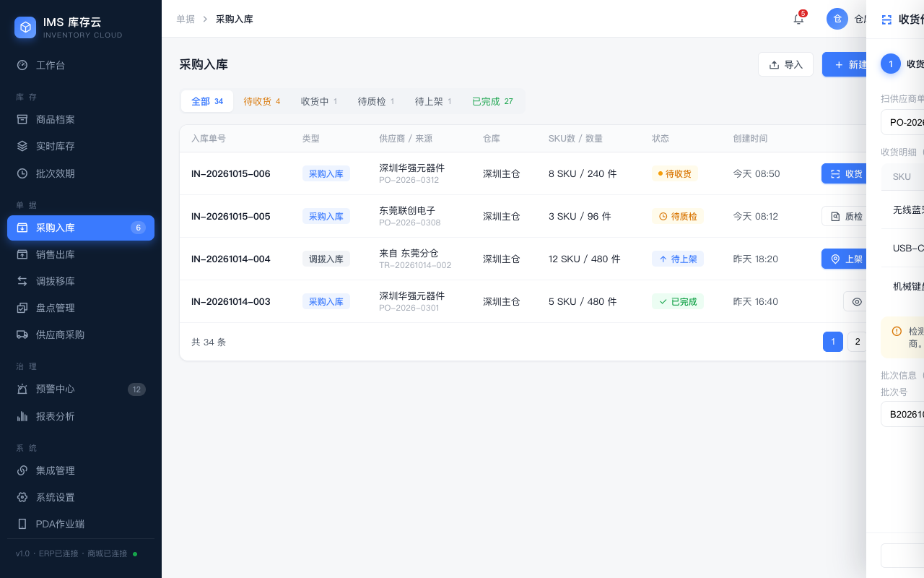The height and width of the screenshot is (578, 924).
Task: Click order number IN-20261015-006
Action: pos(231,173)
